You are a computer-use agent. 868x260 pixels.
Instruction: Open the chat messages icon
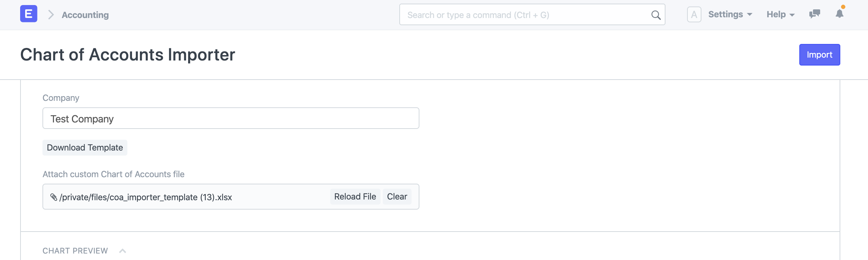coord(814,14)
